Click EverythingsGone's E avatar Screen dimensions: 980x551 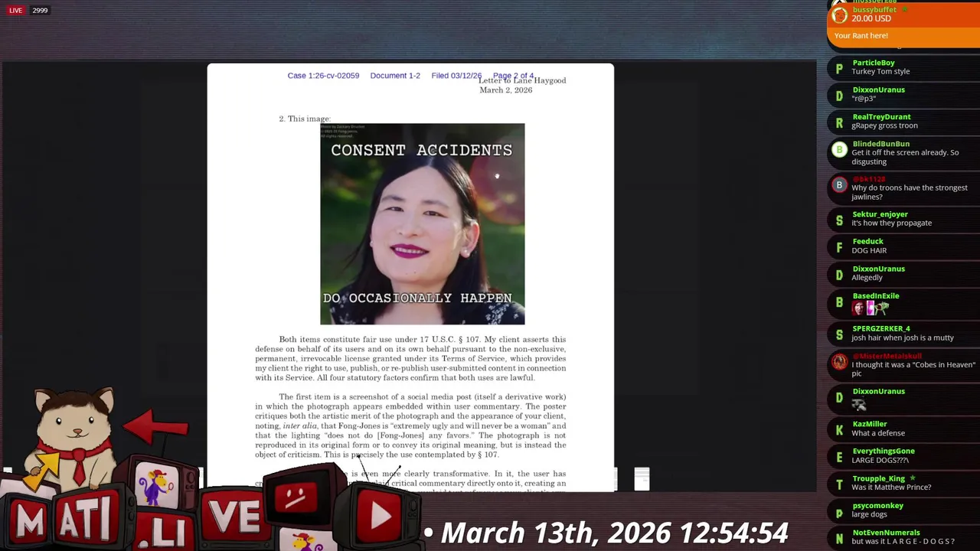click(839, 457)
